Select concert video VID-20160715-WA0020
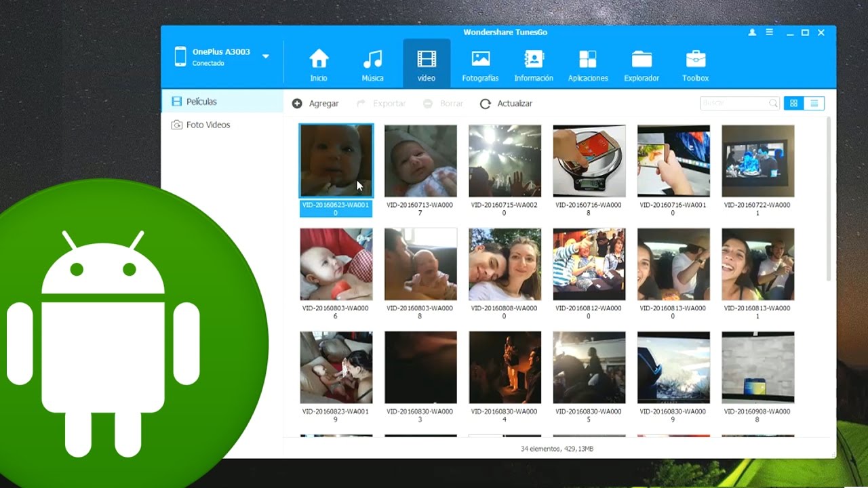868x488 pixels. coord(505,161)
